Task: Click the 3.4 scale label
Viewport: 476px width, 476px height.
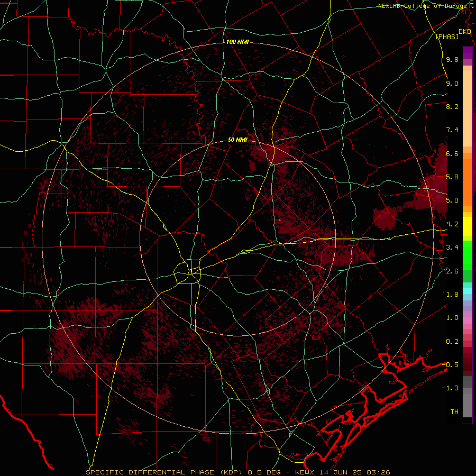Action: pos(452,248)
